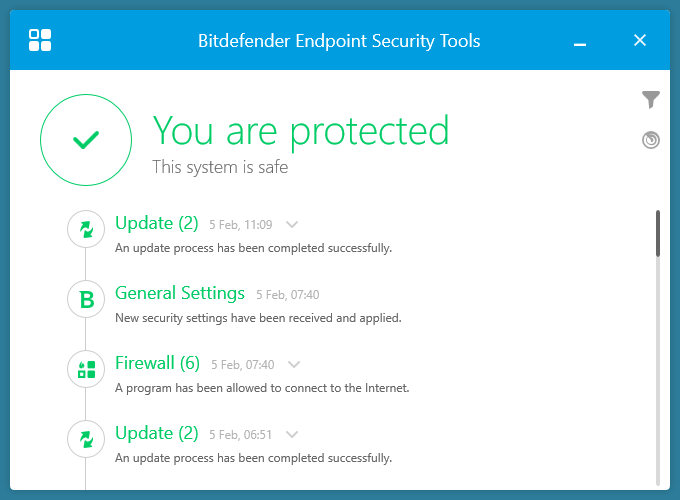Image resolution: width=680 pixels, height=500 pixels.
Task: Open the General Settings event title
Action: coord(180,293)
